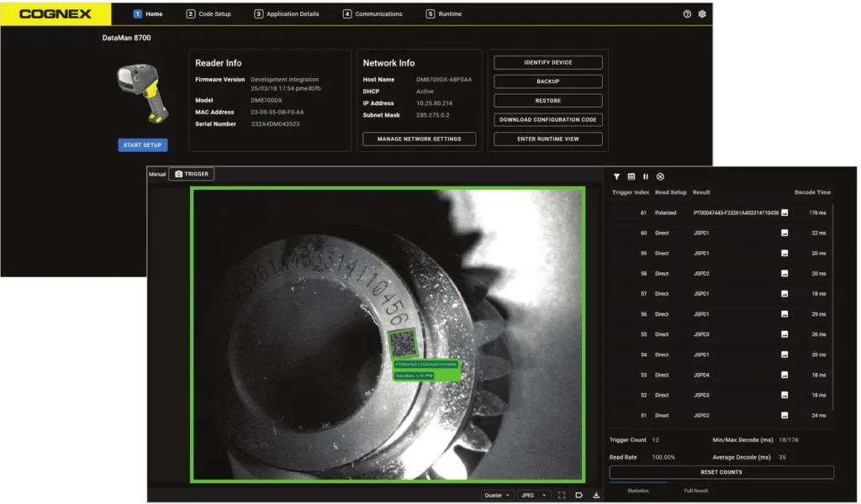Click the help question mark icon
This screenshot has width=861, height=504.
point(686,14)
